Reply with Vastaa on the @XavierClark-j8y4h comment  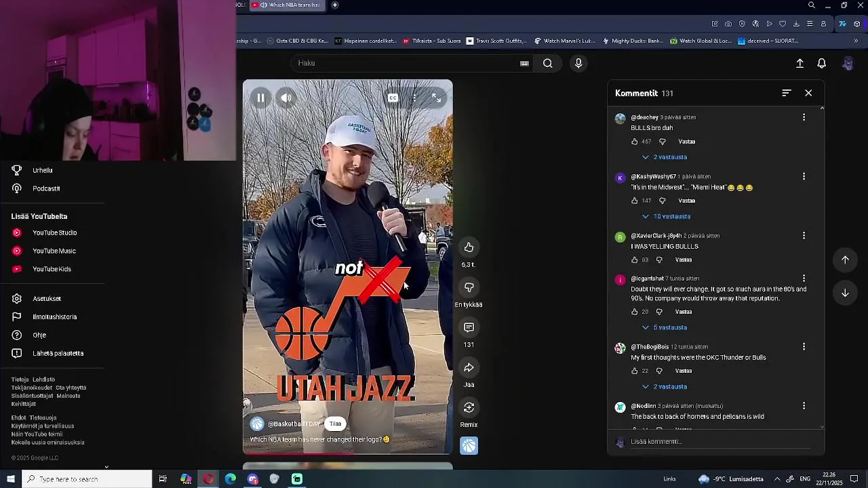(x=684, y=260)
